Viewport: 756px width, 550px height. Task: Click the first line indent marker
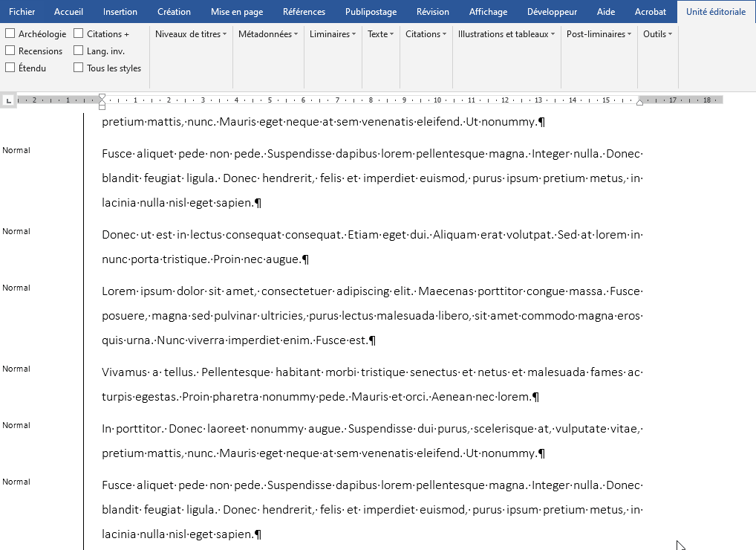coord(102,97)
